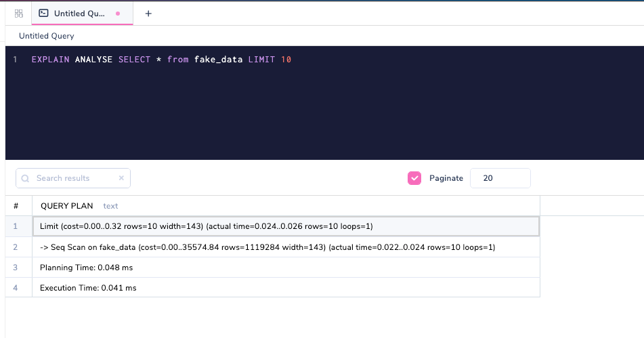Click row number 3 in results
Image resolution: width=644 pixels, height=338 pixels.
click(16, 268)
